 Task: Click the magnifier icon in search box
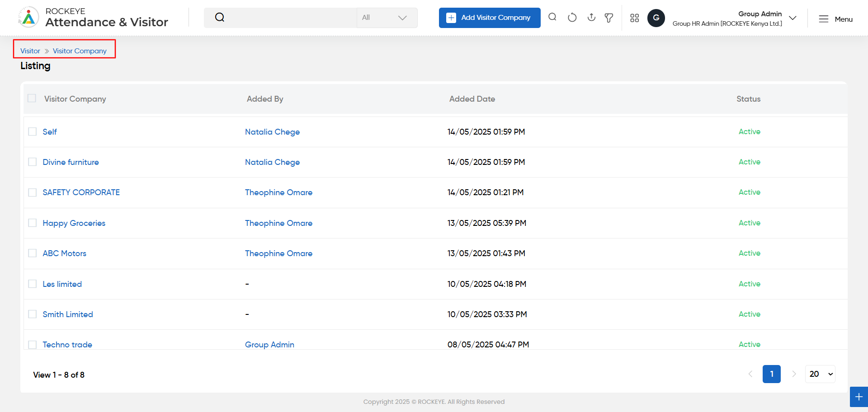[220, 18]
